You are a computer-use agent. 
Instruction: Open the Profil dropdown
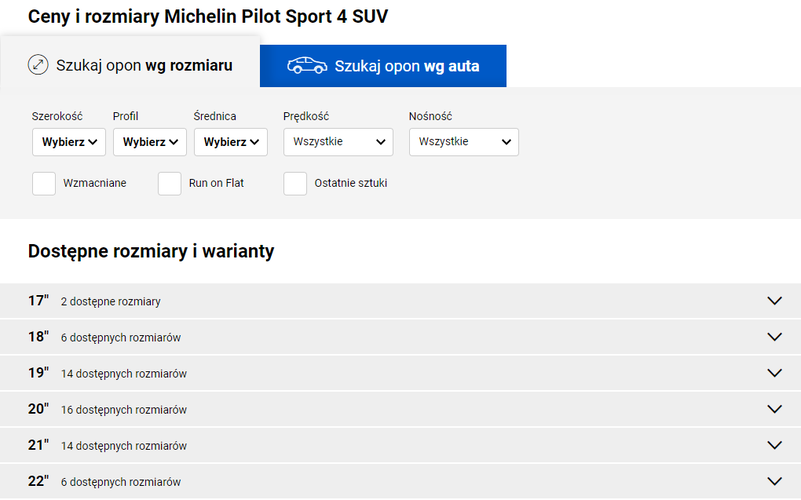150,142
